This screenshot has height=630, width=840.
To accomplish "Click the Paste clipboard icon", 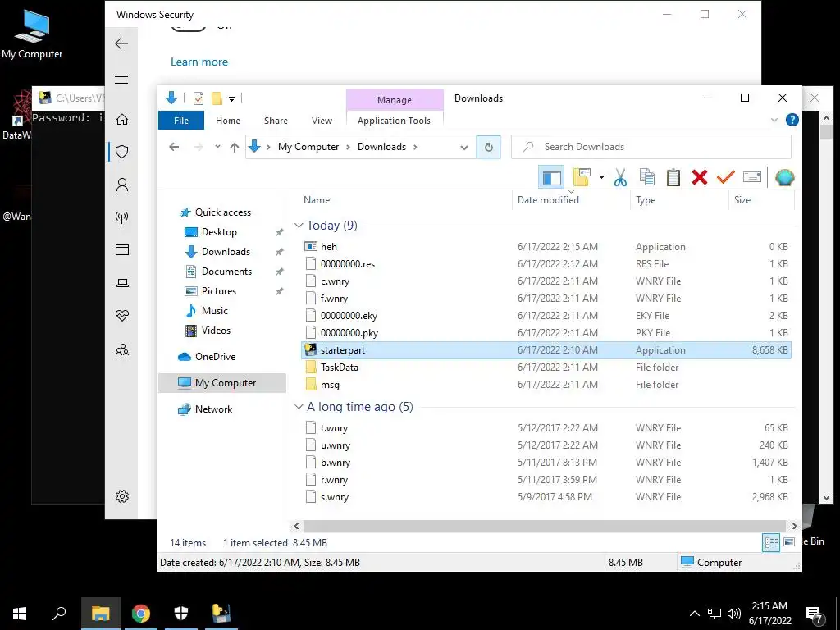I will pyautogui.click(x=673, y=177).
